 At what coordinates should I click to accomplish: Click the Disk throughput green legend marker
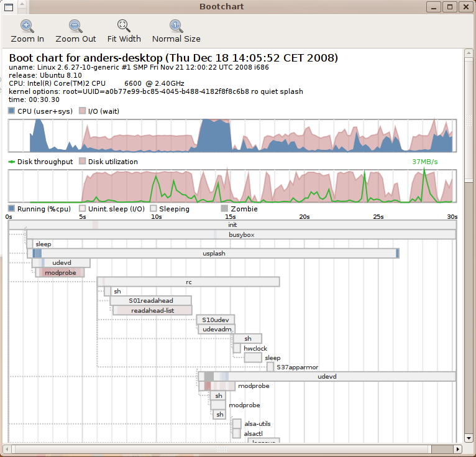click(12, 162)
